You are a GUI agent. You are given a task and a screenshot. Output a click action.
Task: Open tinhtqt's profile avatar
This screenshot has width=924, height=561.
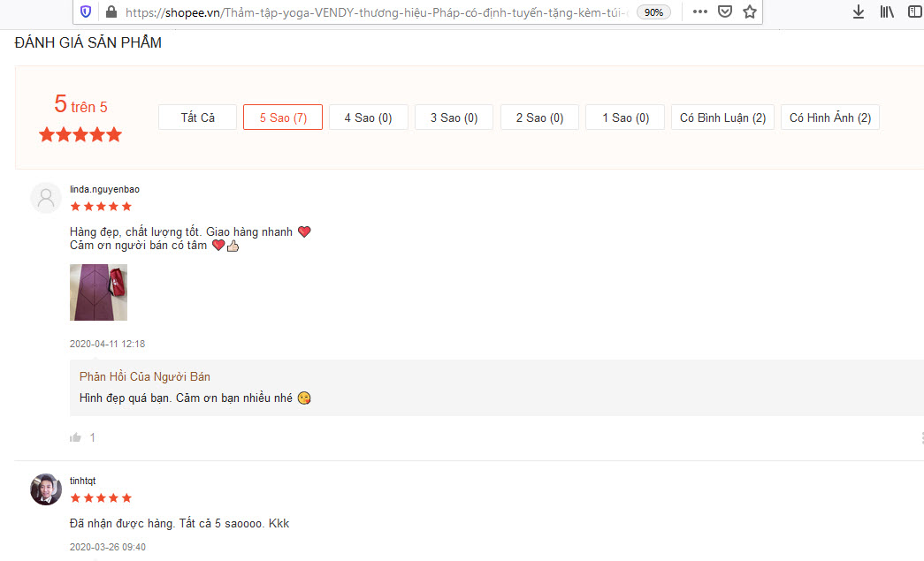click(46, 489)
